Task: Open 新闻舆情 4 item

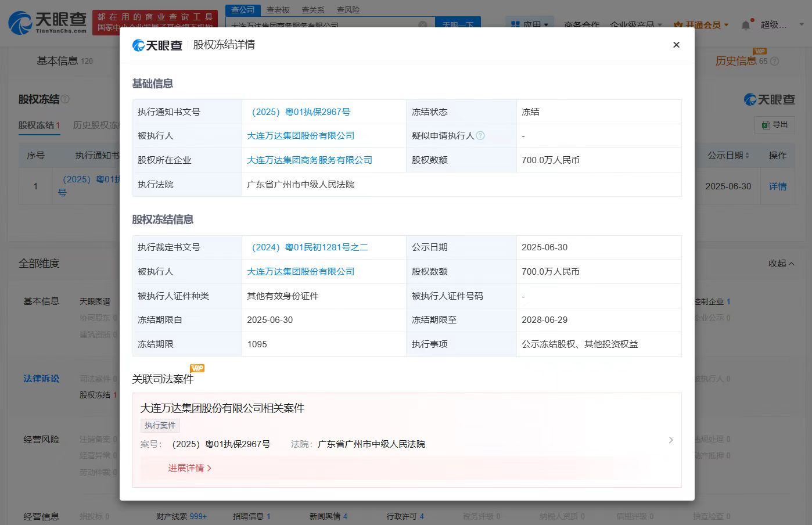Action: (328, 516)
